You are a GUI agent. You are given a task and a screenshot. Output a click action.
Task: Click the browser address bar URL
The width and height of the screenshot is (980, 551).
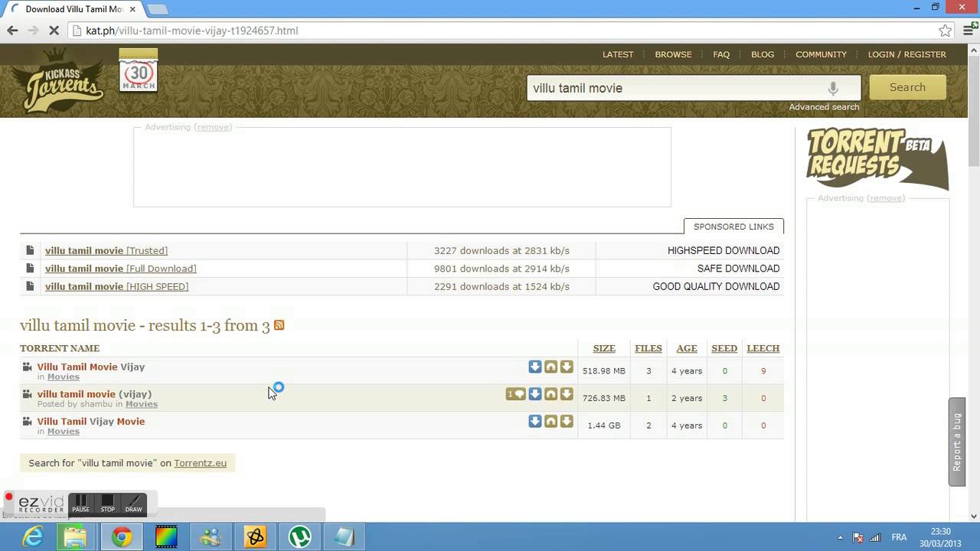click(x=192, y=31)
